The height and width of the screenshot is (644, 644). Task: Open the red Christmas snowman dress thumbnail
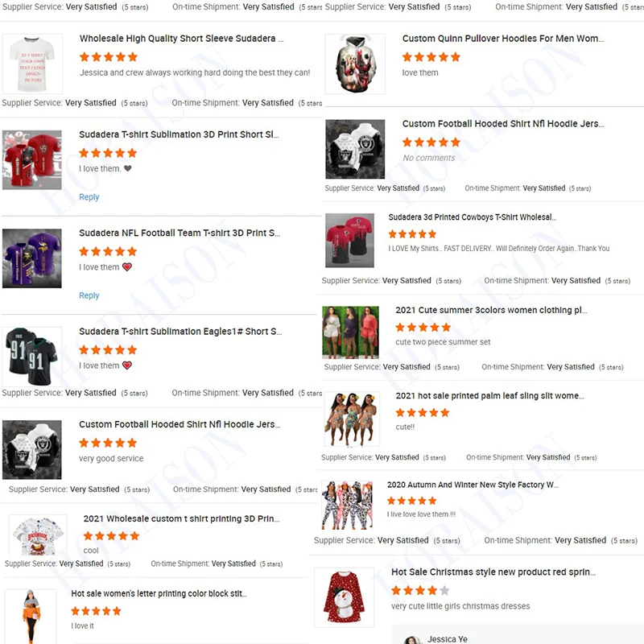(345, 597)
